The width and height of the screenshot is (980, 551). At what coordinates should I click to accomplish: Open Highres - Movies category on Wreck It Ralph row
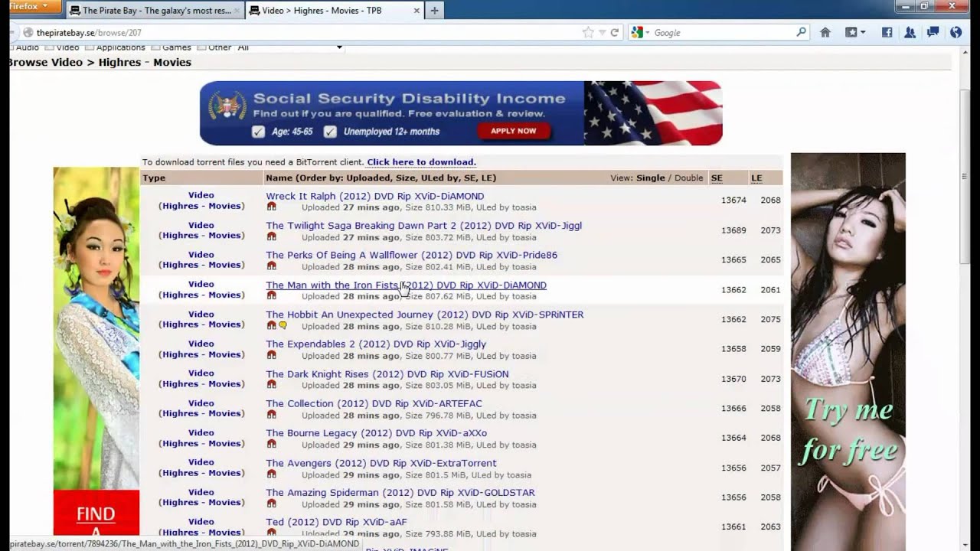click(201, 206)
